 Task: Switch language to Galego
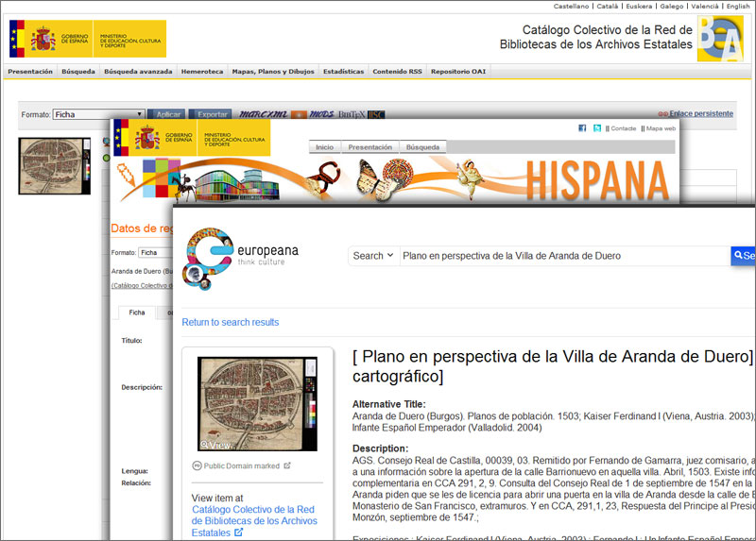[x=672, y=7]
